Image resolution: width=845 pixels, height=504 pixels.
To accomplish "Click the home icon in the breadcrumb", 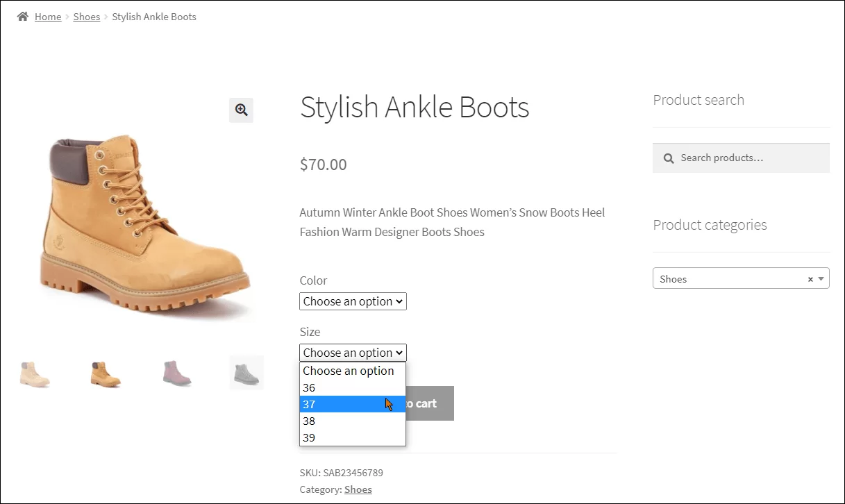I will pos(21,16).
